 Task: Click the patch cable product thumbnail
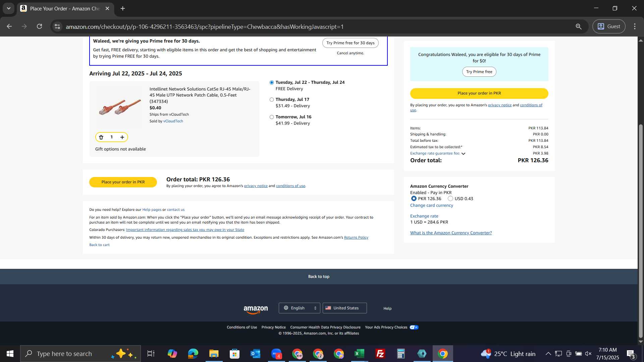click(120, 107)
